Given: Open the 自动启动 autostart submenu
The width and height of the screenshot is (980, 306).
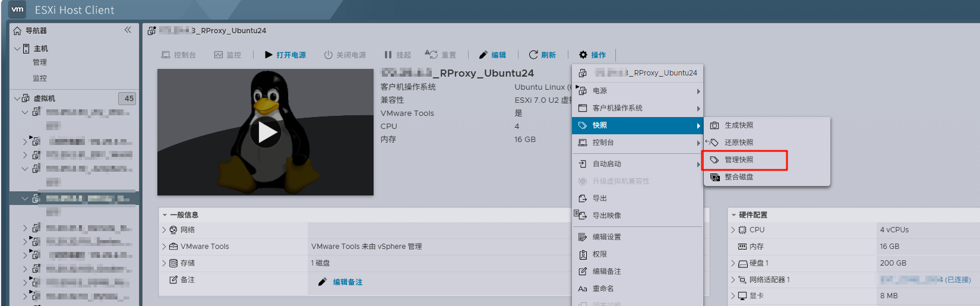Looking at the screenshot, I should point(637,164).
